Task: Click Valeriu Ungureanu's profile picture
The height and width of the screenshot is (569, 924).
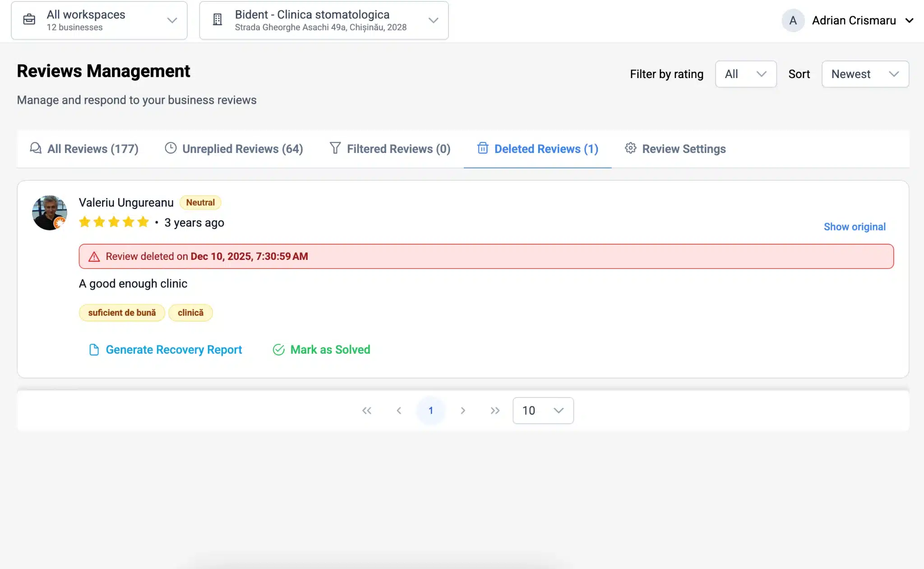Action: click(x=50, y=212)
